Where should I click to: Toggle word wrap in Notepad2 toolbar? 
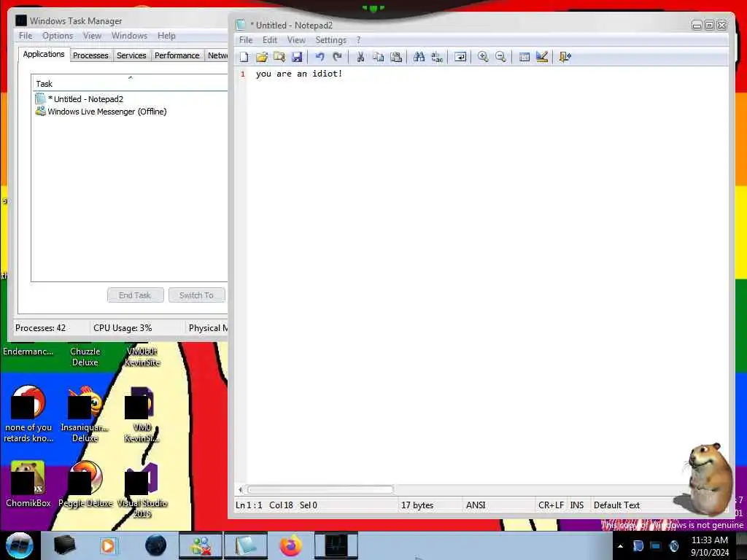point(460,57)
